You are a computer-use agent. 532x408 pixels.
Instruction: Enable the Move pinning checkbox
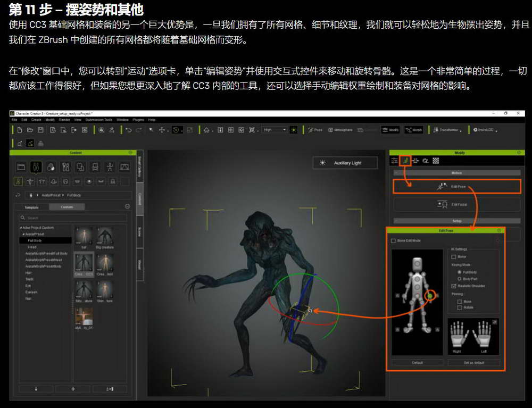click(460, 302)
